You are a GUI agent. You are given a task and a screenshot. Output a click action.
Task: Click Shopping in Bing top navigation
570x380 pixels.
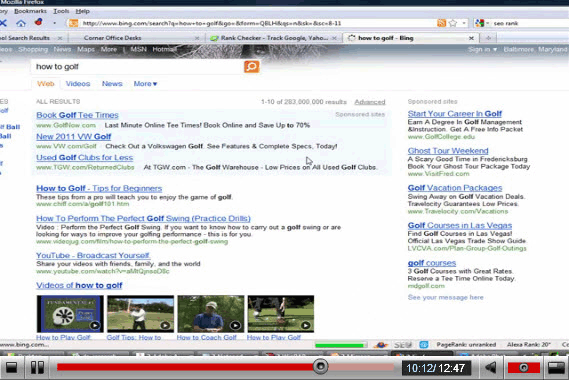(x=33, y=49)
